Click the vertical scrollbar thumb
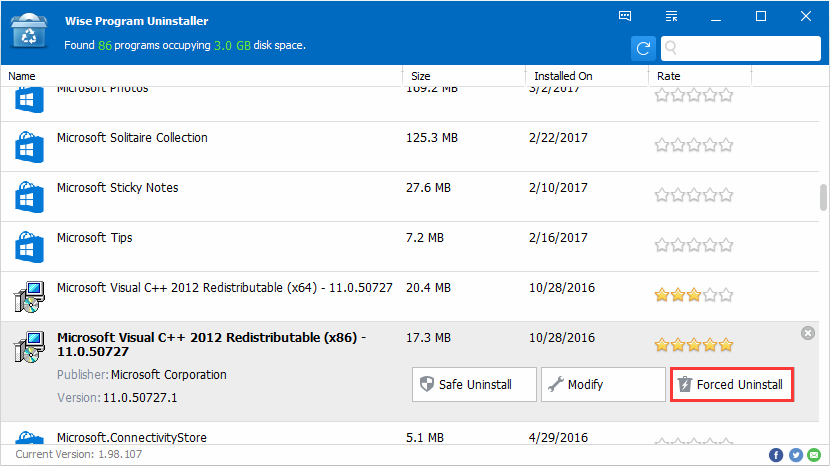Image resolution: width=830 pixels, height=466 pixels. pyautogui.click(x=823, y=198)
